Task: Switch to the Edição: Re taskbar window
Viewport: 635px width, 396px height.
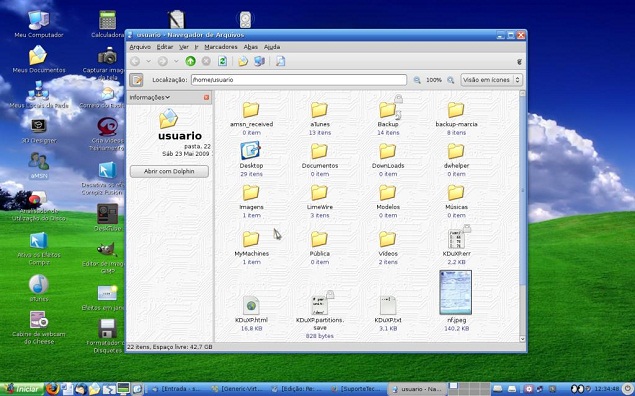Action: [x=297, y=389]
